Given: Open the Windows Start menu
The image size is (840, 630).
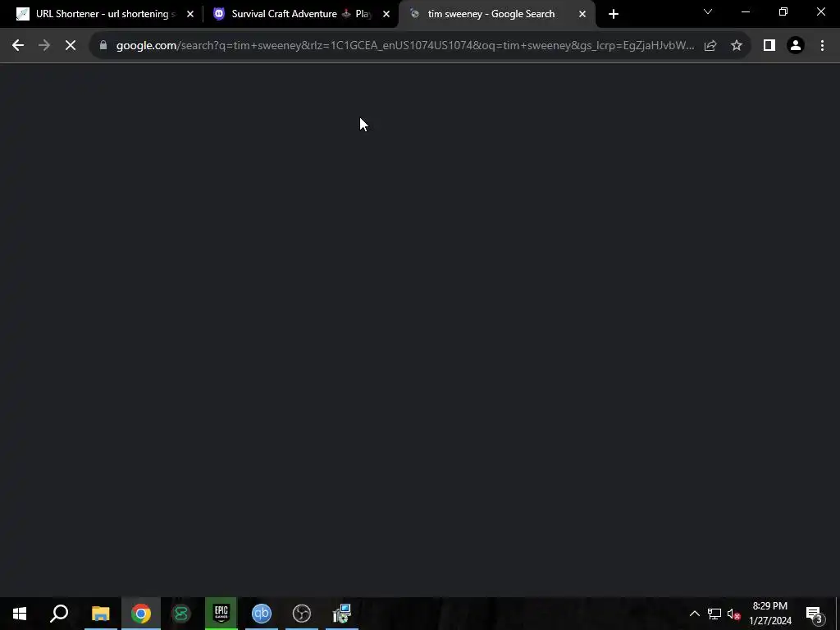Looking at the screenshot, I should point(20,614).
